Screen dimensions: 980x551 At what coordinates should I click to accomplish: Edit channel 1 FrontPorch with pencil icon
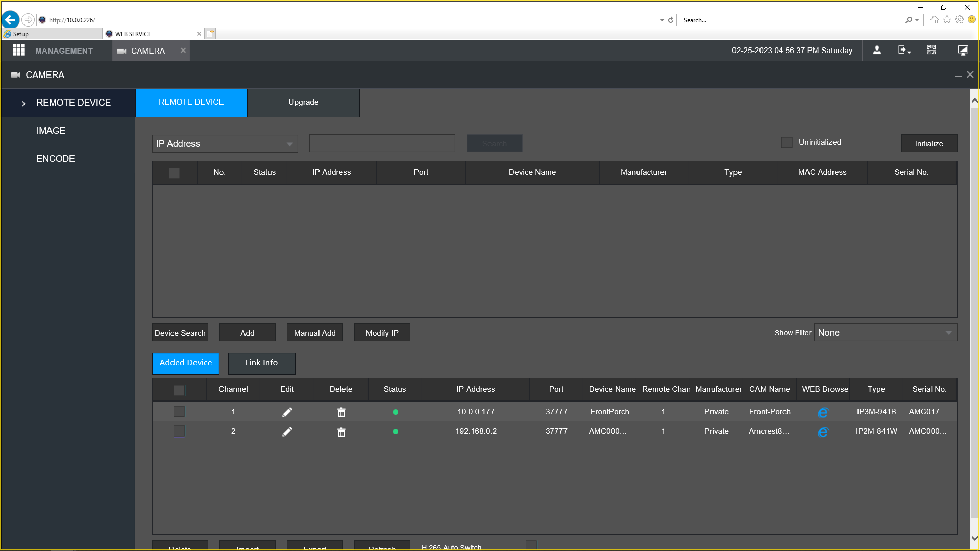(287, 412)
